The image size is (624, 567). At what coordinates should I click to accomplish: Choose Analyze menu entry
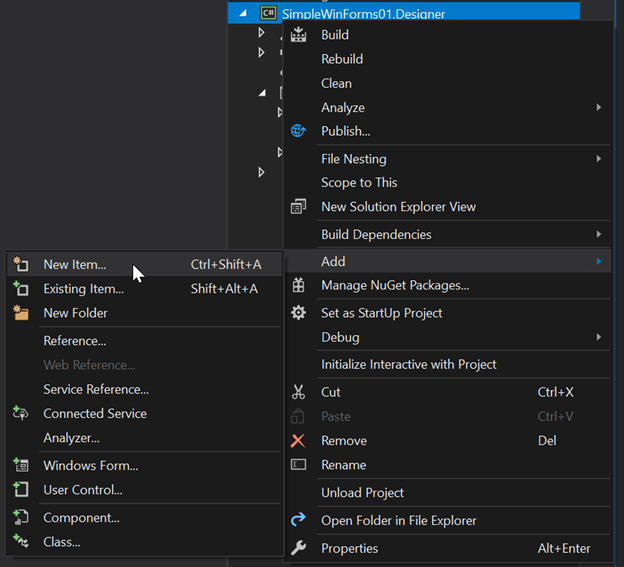point(448,107)
